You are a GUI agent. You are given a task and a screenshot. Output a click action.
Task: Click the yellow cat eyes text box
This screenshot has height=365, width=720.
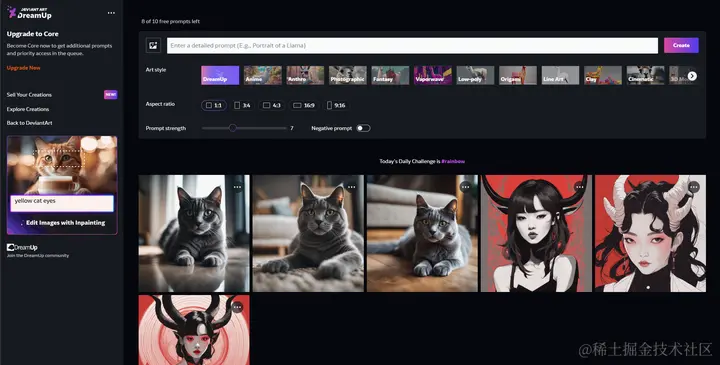pyautogui.click(x=62, y=203)
